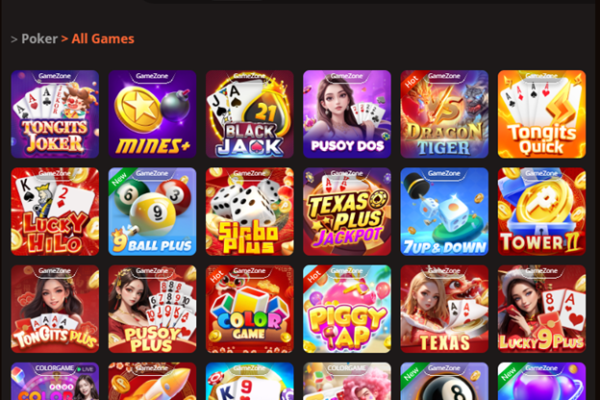Open the 7Up & Down game
This screenshot has width=600, height=400.
(x=444, y=211)
